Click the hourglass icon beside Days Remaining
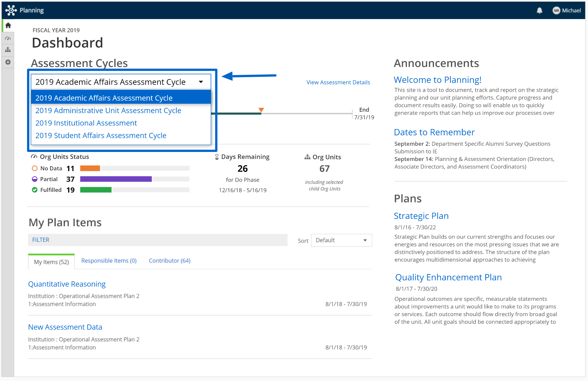588x381 pixels. [x=217, y=157]
